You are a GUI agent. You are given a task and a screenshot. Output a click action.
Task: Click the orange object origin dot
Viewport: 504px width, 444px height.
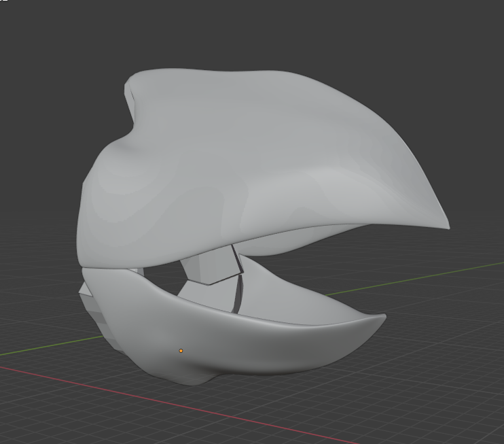[x=181, y=351]
